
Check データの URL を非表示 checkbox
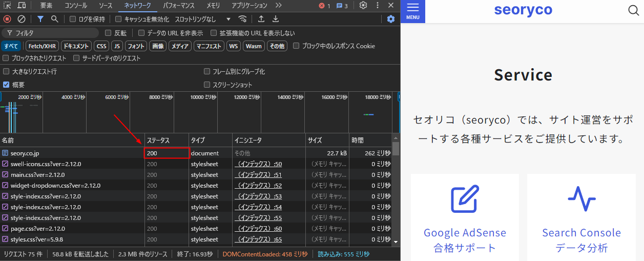pyautogui.click(x=141, y=33)
